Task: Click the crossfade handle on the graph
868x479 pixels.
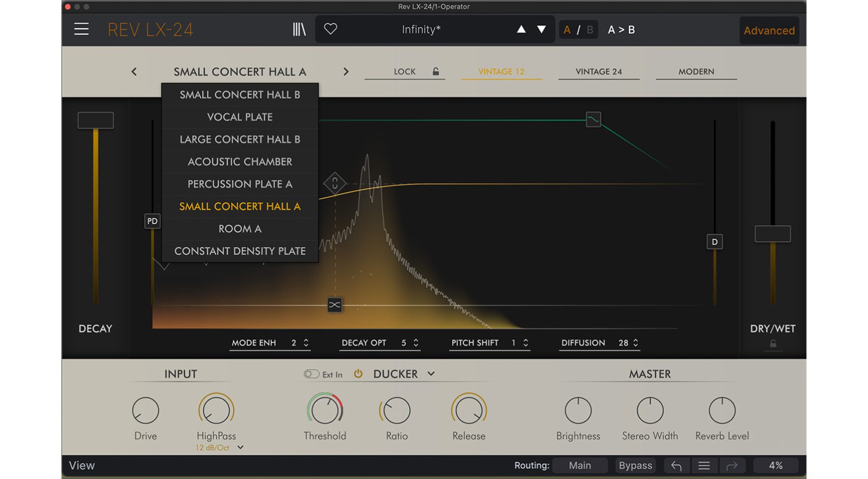Action: coord(335,304)
